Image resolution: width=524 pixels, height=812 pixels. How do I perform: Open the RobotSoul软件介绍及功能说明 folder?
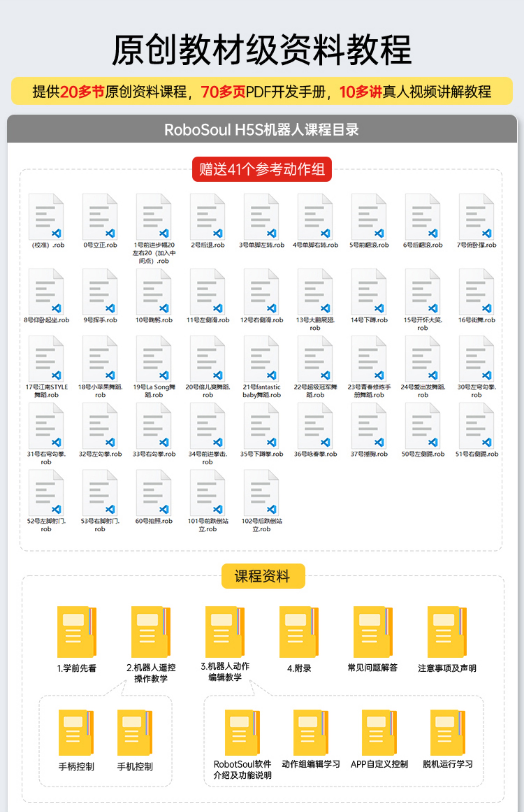pos(242,732)
